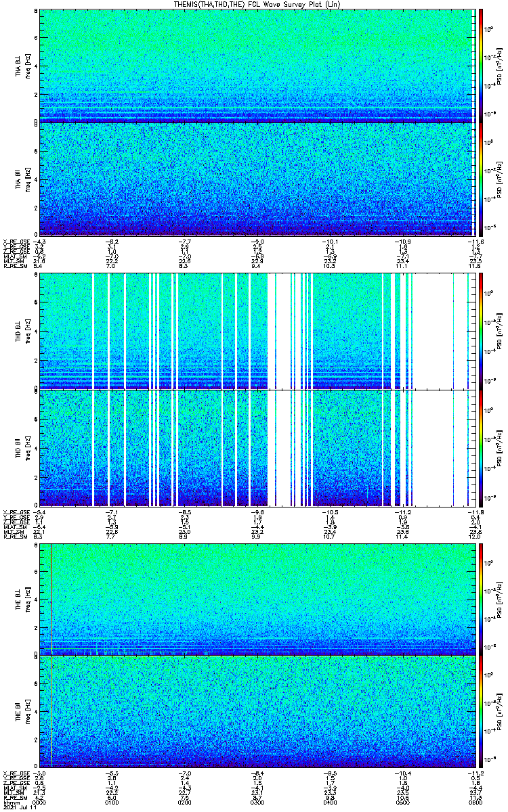Click the R_RE_SM label under THD panels
The image size is (508, 812).
[14, 536]
